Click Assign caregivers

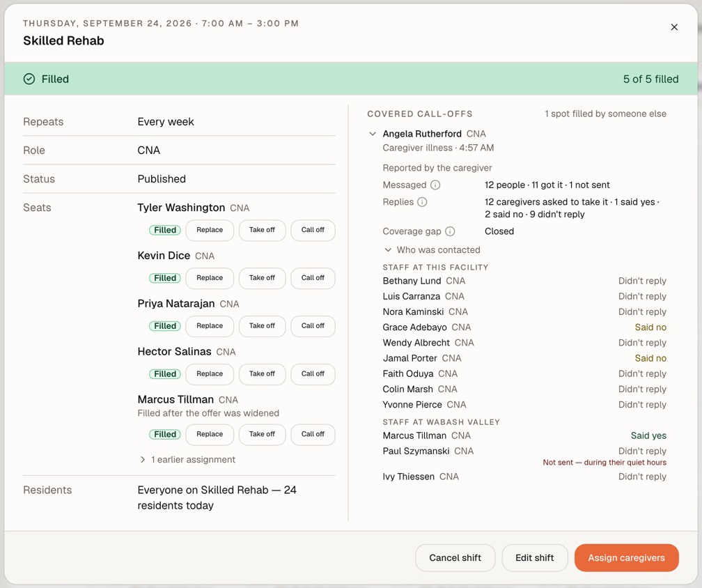[x=626, y=558]
